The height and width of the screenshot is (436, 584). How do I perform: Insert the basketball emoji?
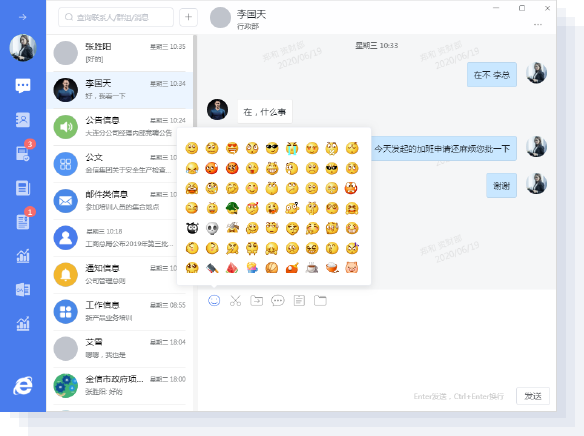(x=272, y=268)
